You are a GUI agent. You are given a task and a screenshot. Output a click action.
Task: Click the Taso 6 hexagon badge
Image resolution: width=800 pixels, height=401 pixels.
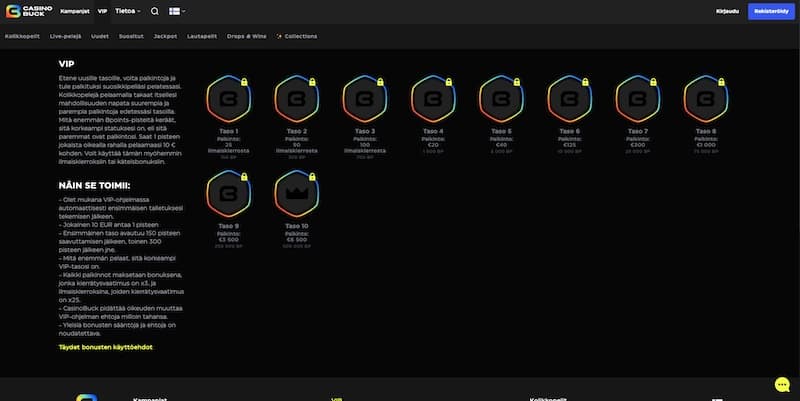[x=569, y=98]
